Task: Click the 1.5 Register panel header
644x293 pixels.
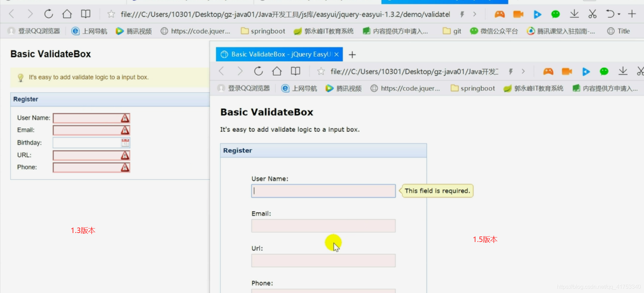Action: [324, 151]
